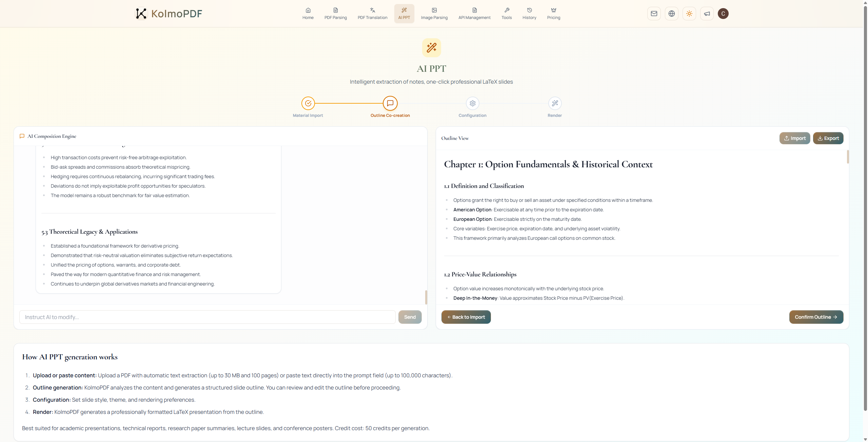
Task: Open the mail envelope icon
Action: click(654, 14)
